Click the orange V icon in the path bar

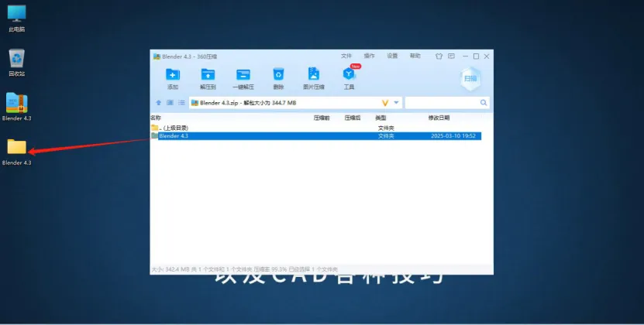[385, 103]
